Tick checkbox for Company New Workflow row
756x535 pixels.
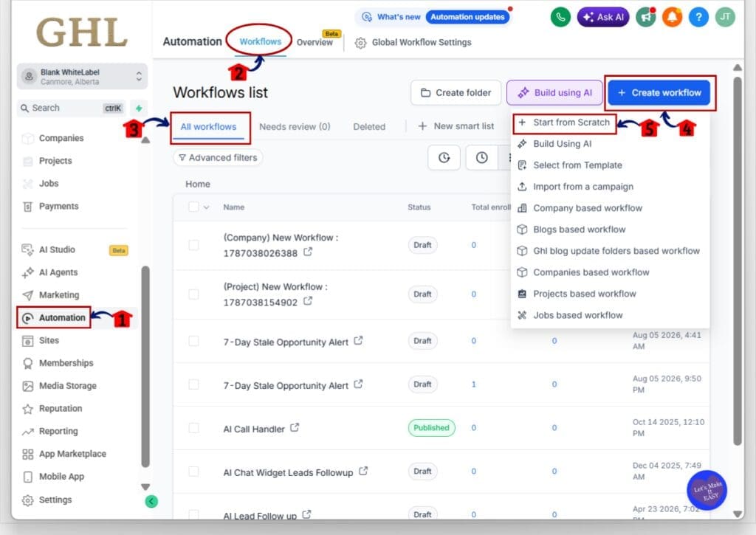pos(193,245)
